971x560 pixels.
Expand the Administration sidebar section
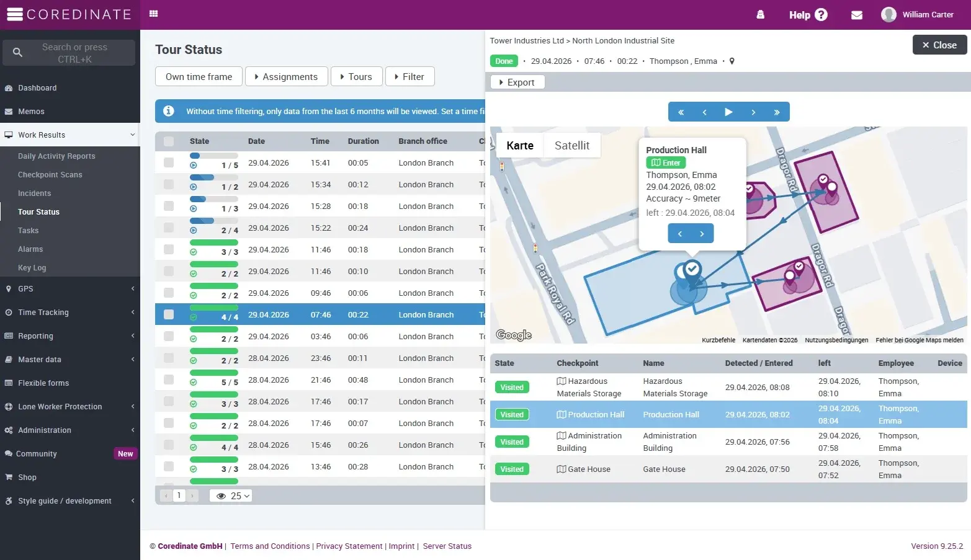(x=132, y=430)
